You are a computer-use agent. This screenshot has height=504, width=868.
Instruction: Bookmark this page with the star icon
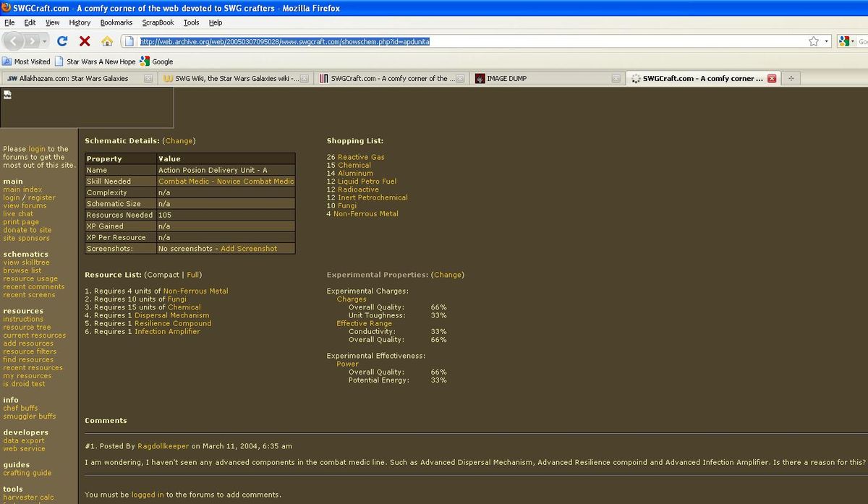[814, 41]
